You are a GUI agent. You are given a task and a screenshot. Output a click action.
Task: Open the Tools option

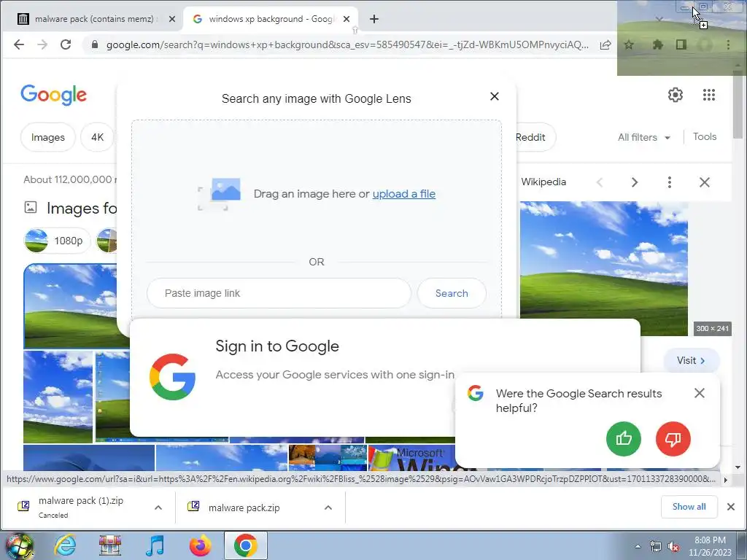[704, 136]
